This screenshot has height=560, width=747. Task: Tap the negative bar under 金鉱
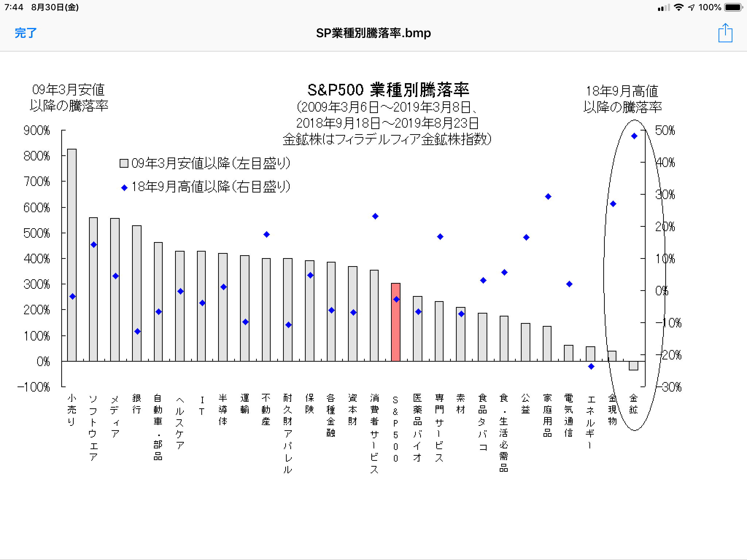pyautogui.click(x=634, y=366)
